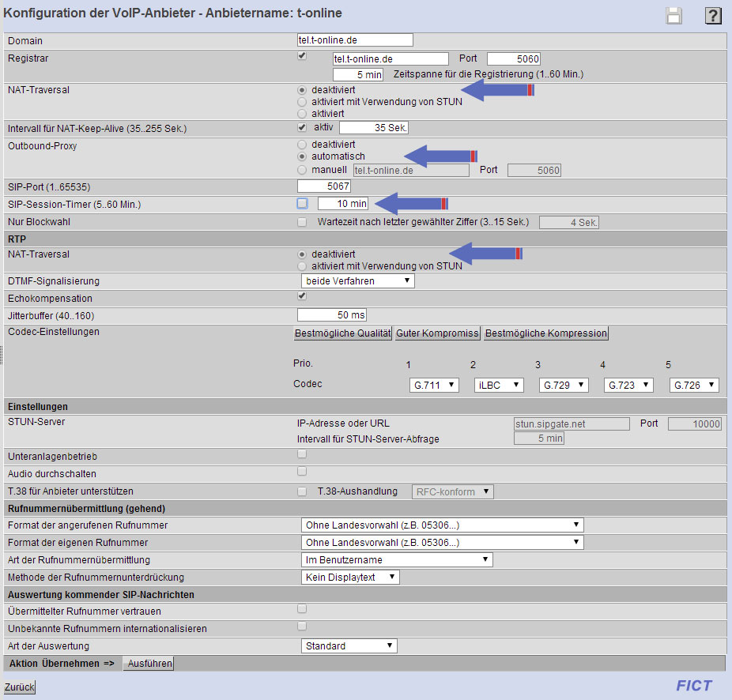732x700 pixels.
Task: Select Outbound-Proxy 'automatisch' radio button
Action: 302,156
